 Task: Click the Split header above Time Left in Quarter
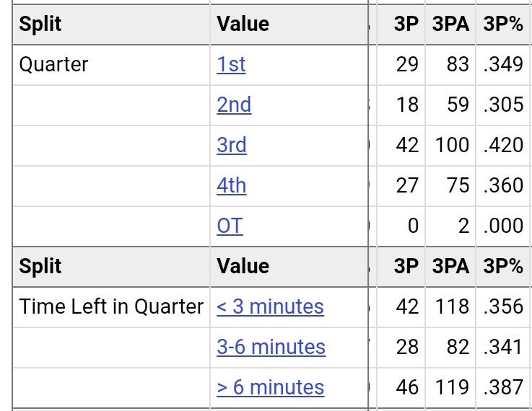tap(40, 266)
